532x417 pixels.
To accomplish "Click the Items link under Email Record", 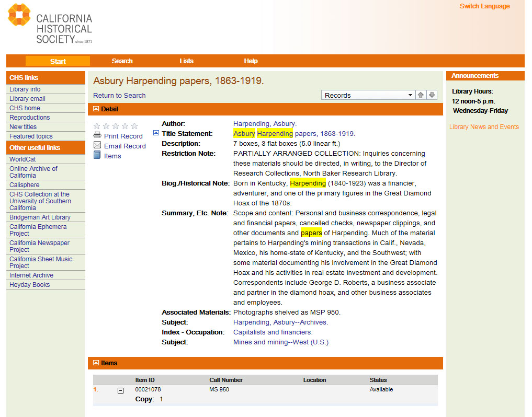I will (112, 156).
